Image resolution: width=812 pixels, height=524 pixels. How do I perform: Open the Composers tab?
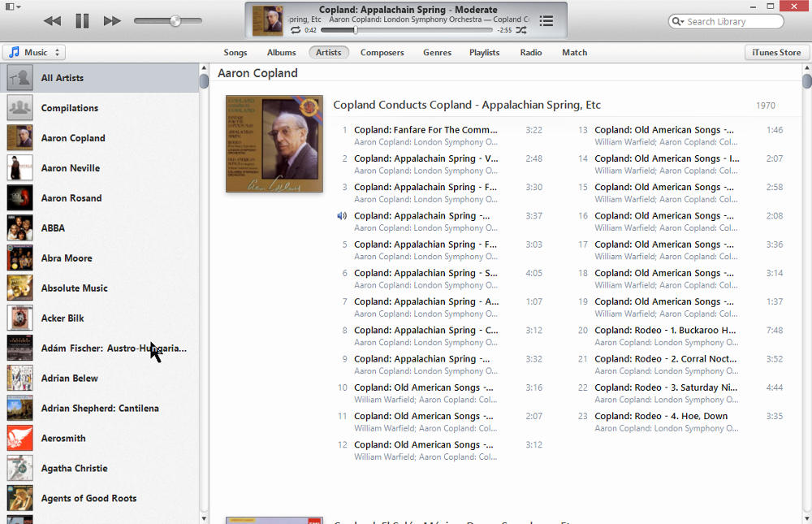(382, 52)
